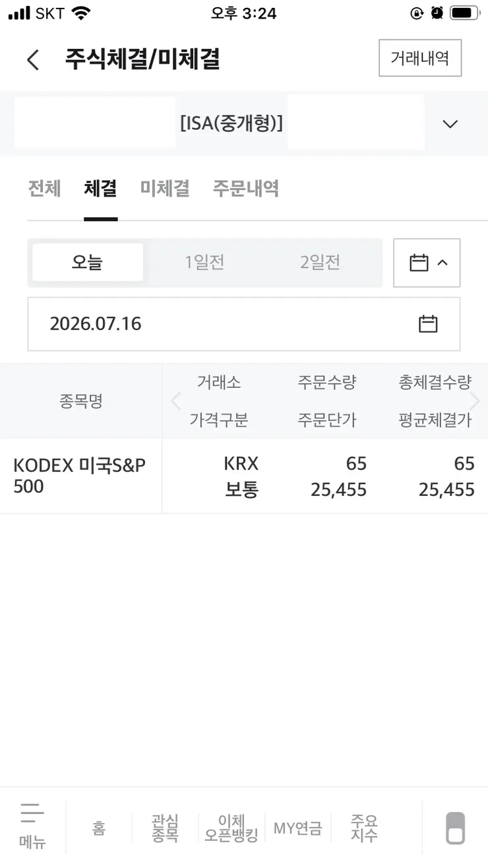488x868 pixels.
Task: Switch to the 미체결 tab
Action: tap(165, 189)
